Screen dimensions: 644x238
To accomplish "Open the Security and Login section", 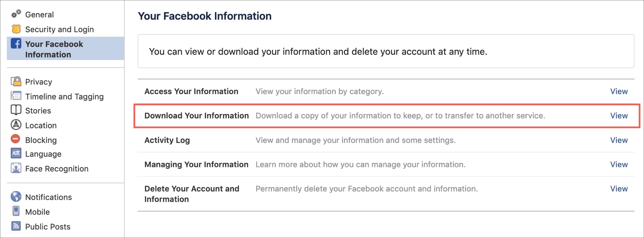I will [x=59, y=30].
